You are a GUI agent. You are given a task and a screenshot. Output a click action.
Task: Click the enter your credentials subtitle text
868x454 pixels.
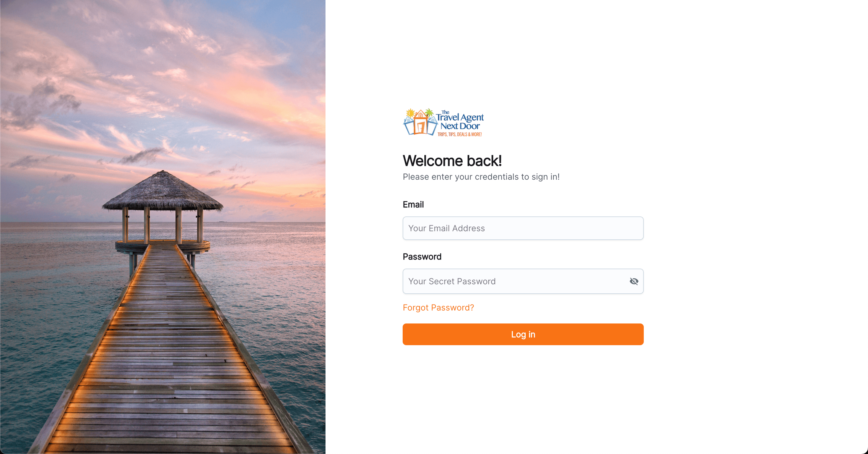pyautogui.click(x=481, y=177)
